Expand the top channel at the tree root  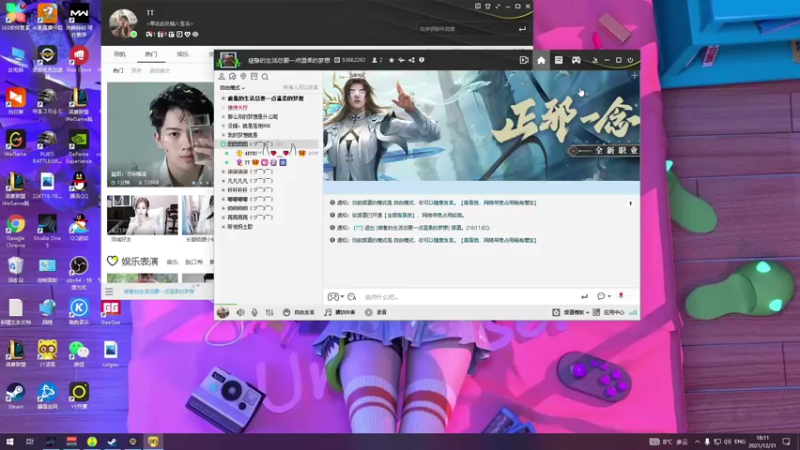click(223, 98)
